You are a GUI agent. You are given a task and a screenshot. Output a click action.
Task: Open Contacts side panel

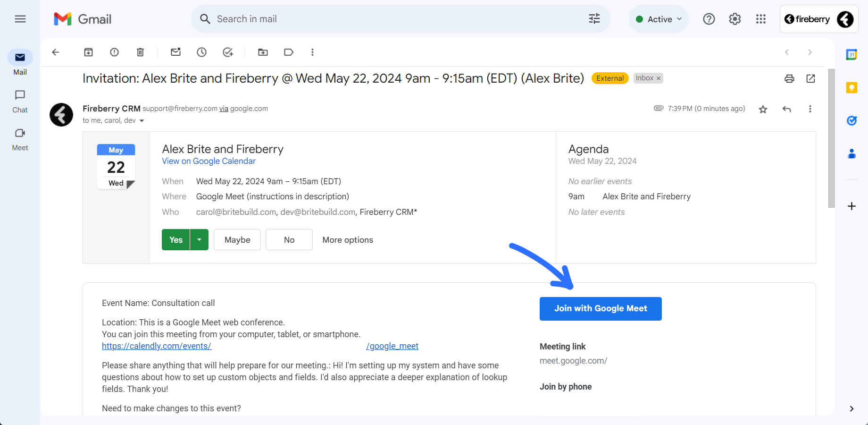click(x=851, y=153)
